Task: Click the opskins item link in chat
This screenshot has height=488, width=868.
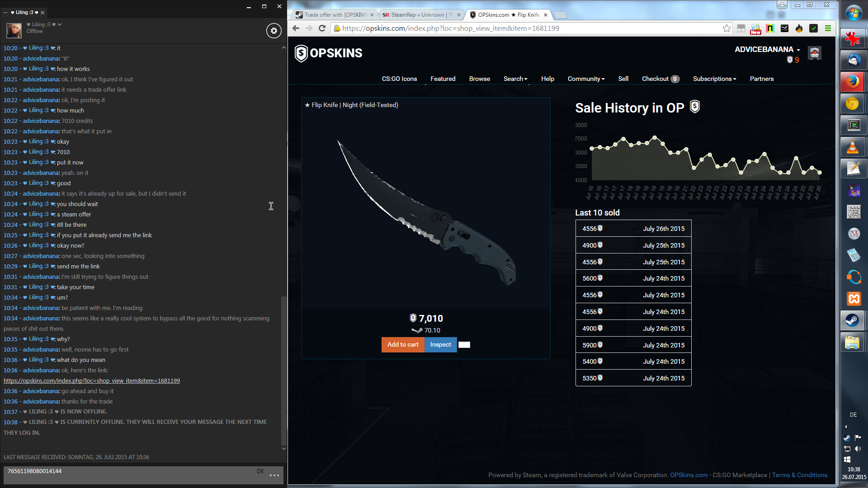Action: (x=92, y=380)
